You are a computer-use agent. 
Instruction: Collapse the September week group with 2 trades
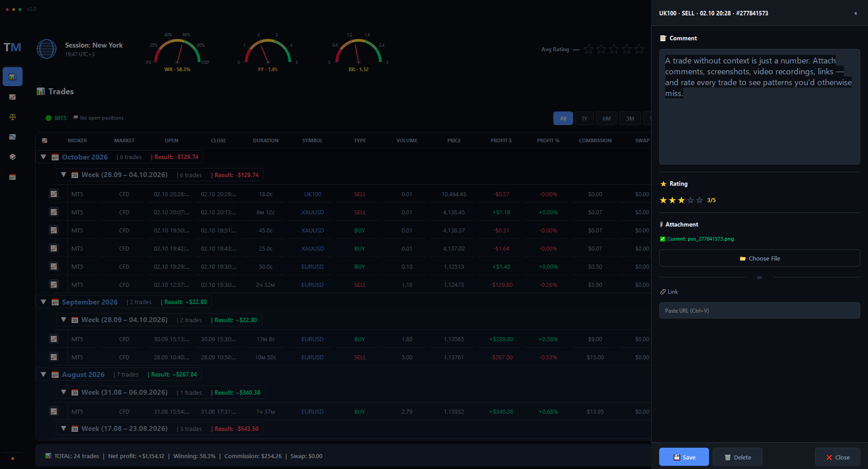pos(63,320)
